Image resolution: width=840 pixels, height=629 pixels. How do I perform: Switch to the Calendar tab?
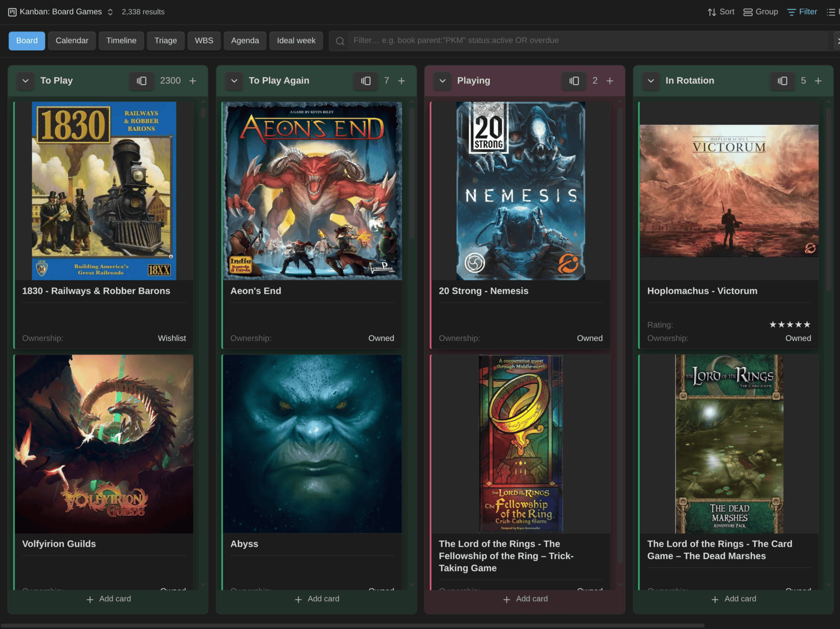pos(72,40)
